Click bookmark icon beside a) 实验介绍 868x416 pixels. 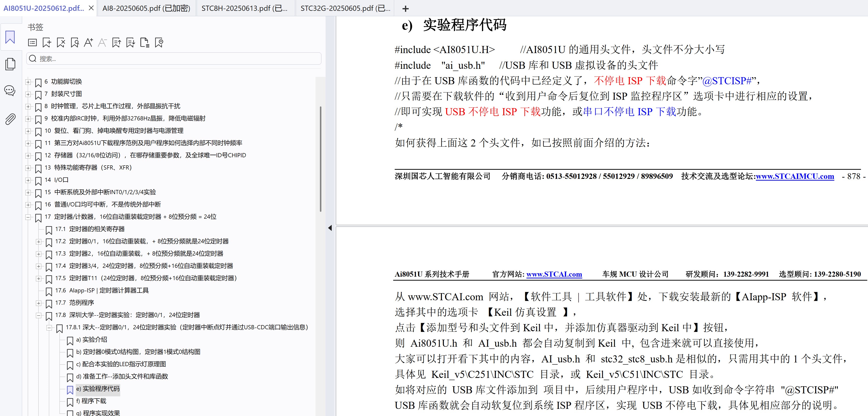(70, 341)
